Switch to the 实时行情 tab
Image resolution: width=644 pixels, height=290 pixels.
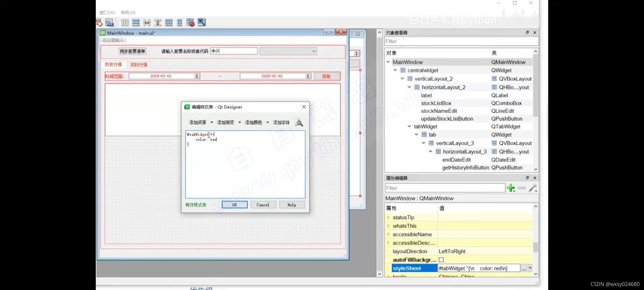click(138, 65)
